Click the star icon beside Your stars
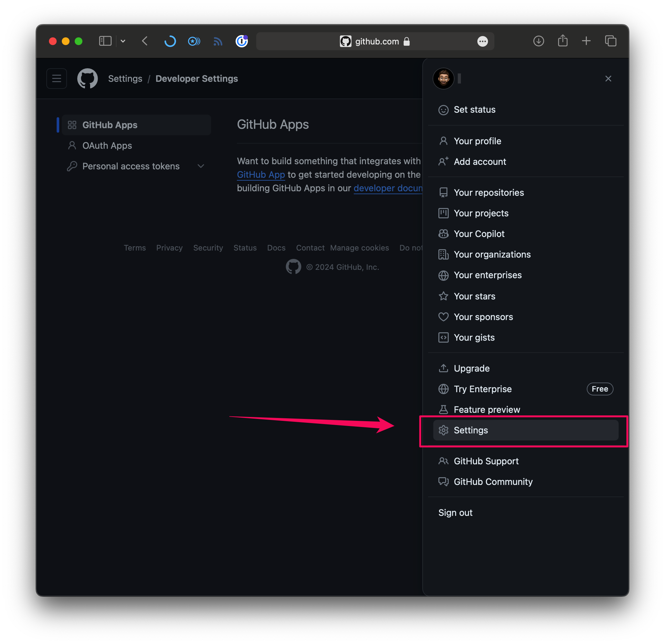The image size is (665, 644). pos(443,296)
